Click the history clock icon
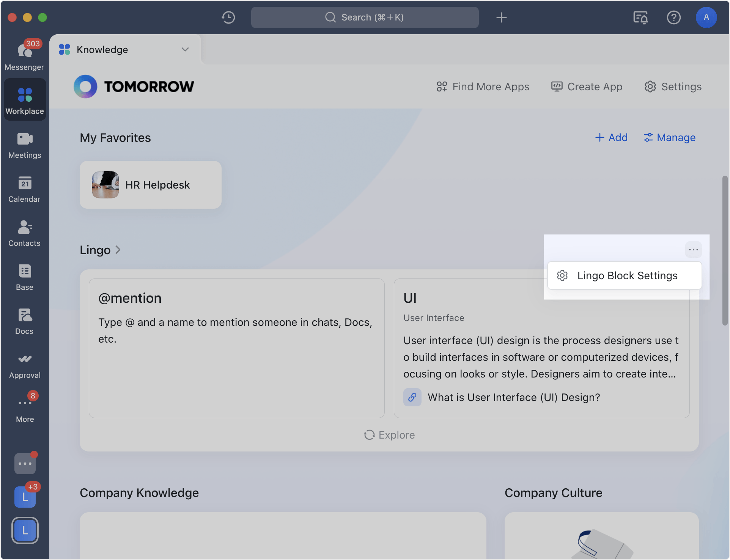 [228, 17]
